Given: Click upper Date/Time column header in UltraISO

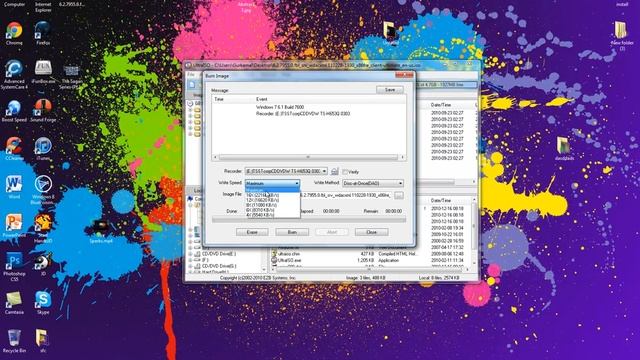Looking at the screenshot, I should click(441, 105).
